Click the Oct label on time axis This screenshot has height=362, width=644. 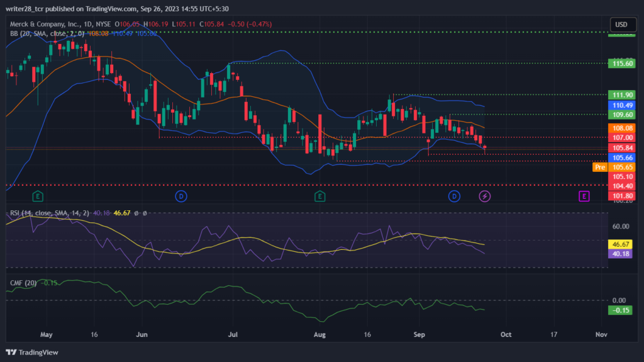pos(506,334)
